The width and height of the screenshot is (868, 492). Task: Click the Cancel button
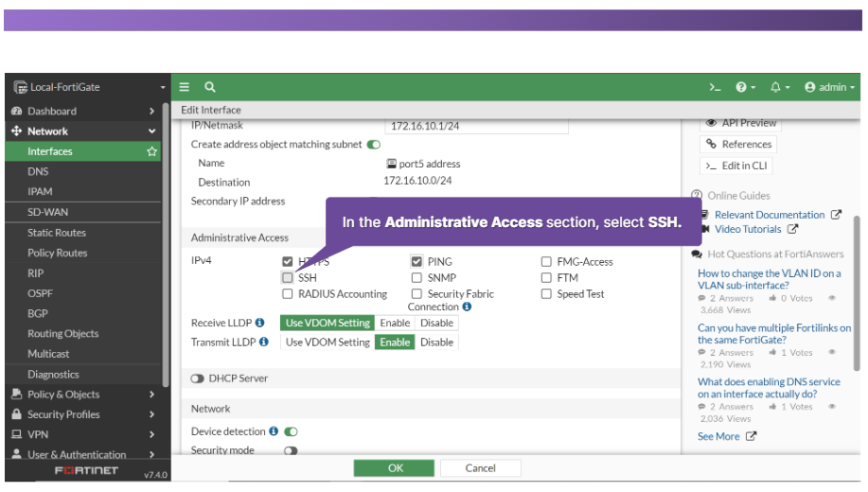tap(481, 468)
